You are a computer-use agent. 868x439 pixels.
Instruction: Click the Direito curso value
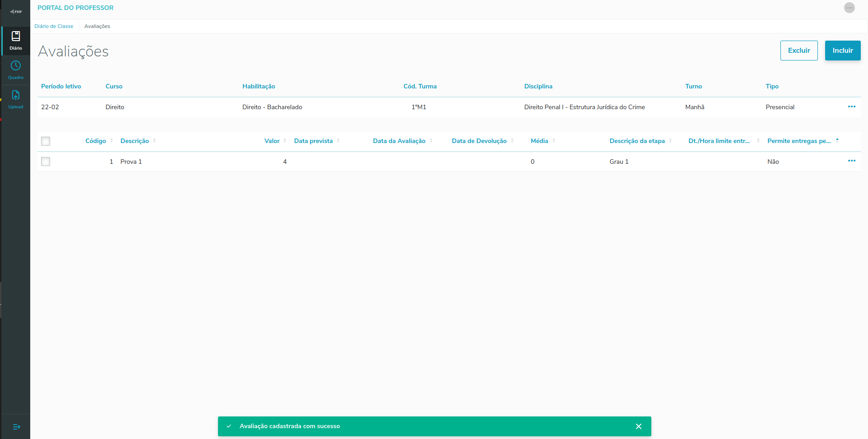(115, 107)
